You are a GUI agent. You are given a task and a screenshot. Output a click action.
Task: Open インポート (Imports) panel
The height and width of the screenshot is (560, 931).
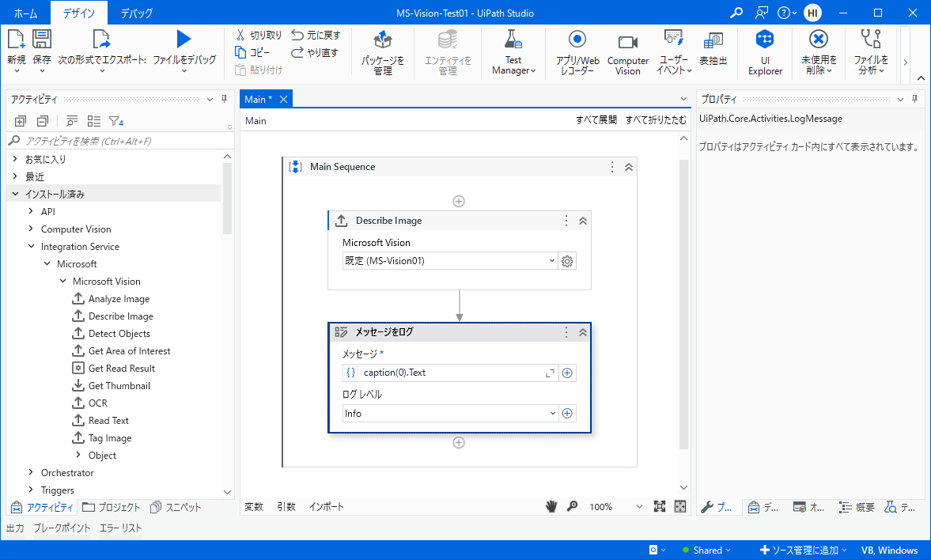tap(327, 506)
